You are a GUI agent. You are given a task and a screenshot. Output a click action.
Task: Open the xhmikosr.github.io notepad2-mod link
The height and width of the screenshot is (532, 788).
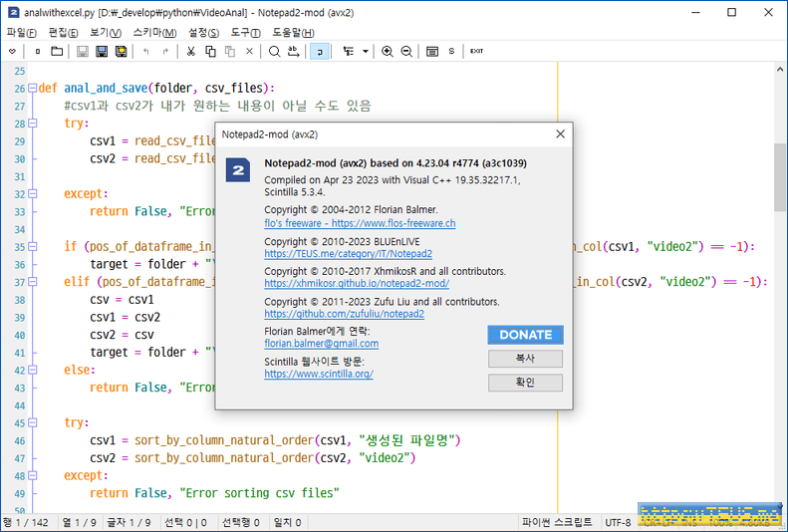pos(357,283)
